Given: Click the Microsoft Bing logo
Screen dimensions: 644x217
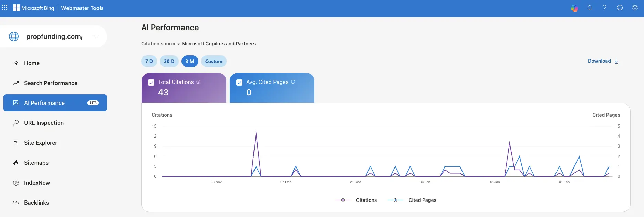Looking at the screenshot, I should pos(34,8).
